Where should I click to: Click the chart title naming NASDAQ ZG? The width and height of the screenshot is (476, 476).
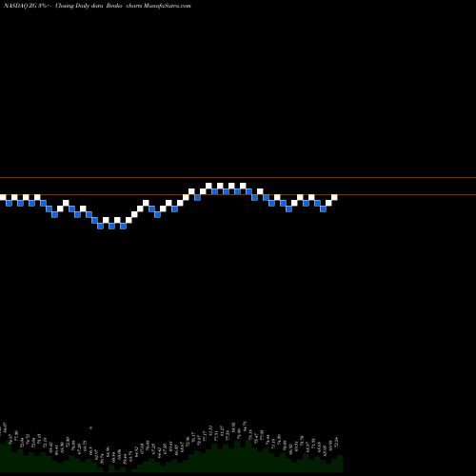[97, 6]
